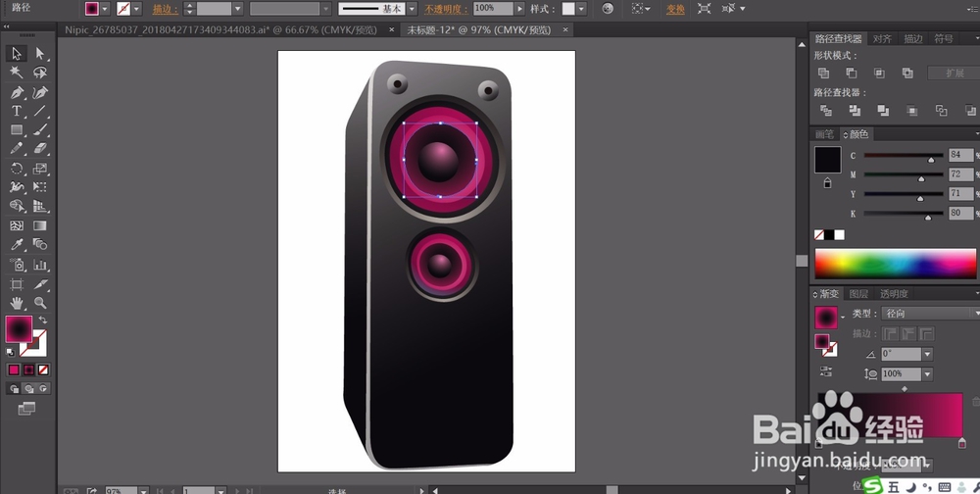Switch to the 未标题-12 document tab
Screen dimensions: 980x494
pyautogui.click(x=479, y=30)
